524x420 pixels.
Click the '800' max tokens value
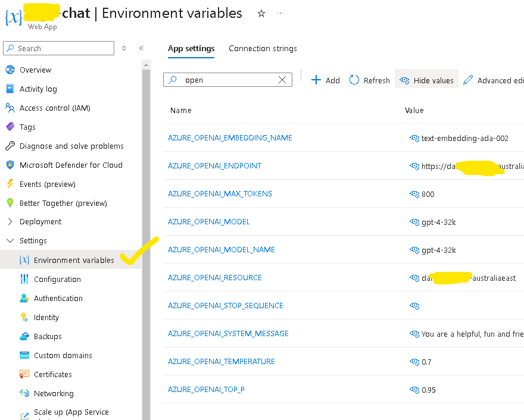coord(428,195)
